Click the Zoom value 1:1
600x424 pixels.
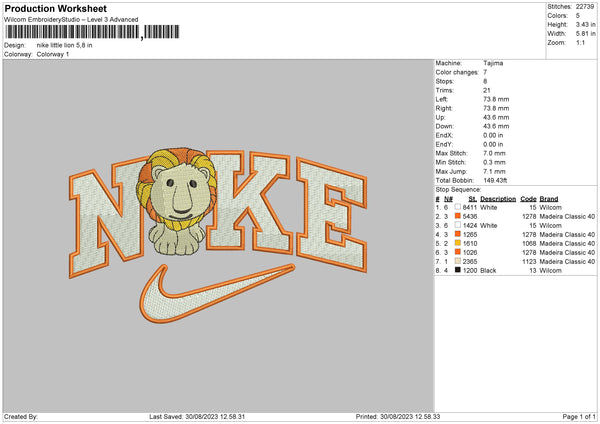point(580,42)
